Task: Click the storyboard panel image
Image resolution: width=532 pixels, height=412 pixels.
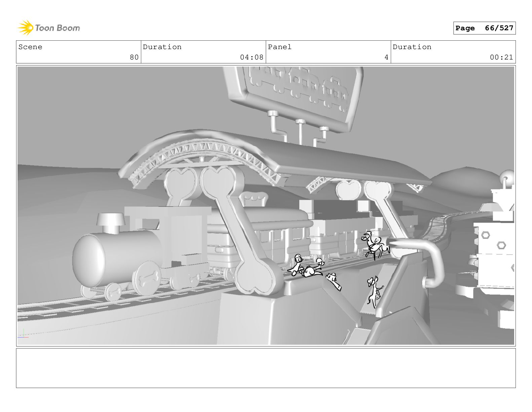Action: pos(266,205)
